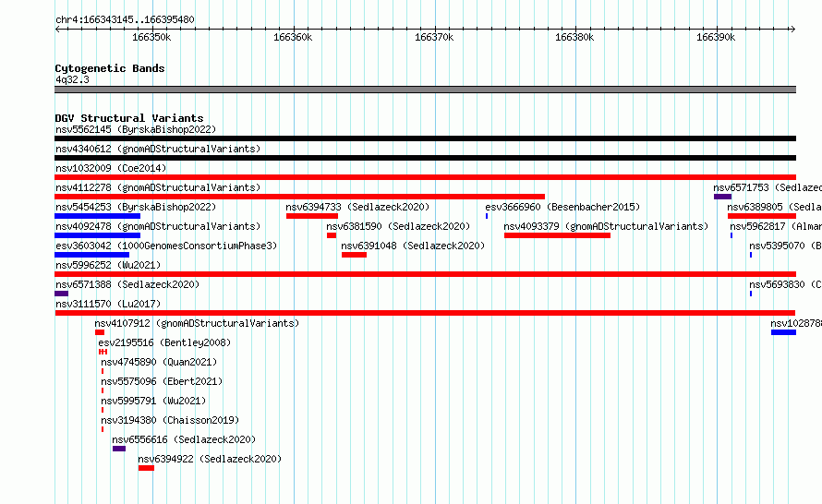Open the nsv6571388 (Sedlazeck2020) label
This screenshot has width=822, height=504.
[127, 284]
